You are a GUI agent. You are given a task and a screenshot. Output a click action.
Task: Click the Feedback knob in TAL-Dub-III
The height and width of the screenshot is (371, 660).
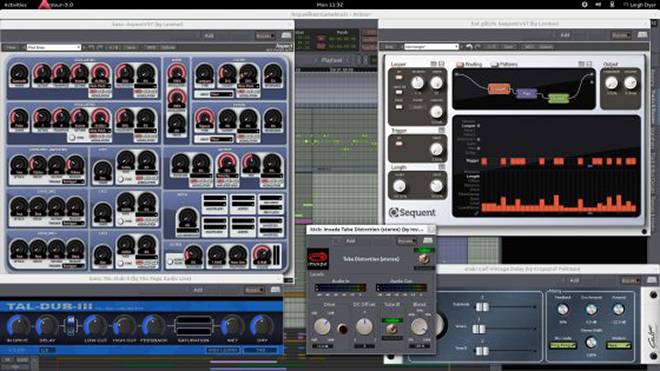[x=153, y=326]
